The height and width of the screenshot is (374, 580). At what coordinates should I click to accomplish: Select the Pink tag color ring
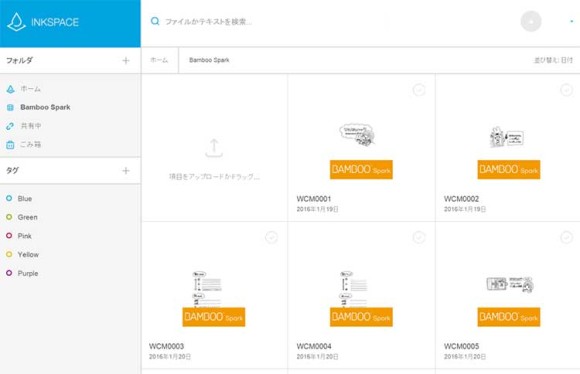(9, 235)
